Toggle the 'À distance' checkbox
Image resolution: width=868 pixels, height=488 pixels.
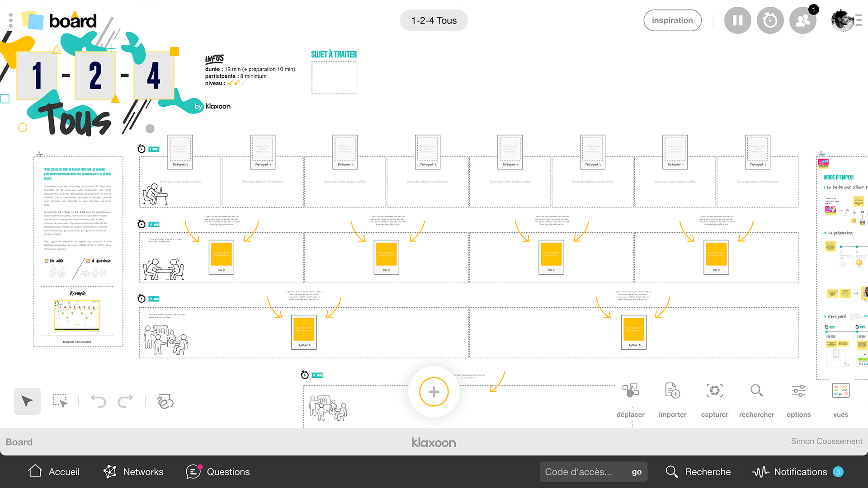89,261
